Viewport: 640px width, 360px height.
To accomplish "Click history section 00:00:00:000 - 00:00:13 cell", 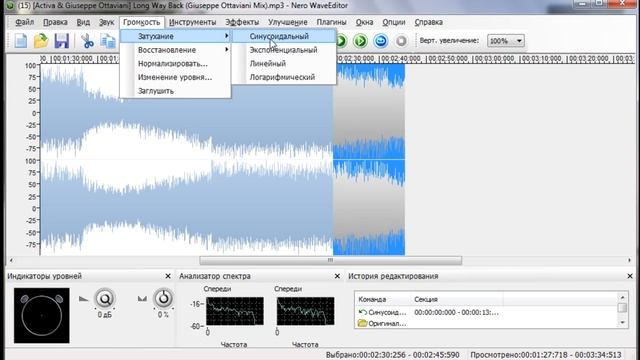I will point(456,313).
